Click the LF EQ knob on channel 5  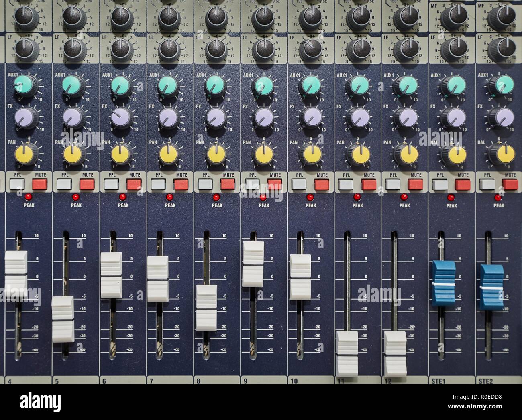[x=75, y=49]
